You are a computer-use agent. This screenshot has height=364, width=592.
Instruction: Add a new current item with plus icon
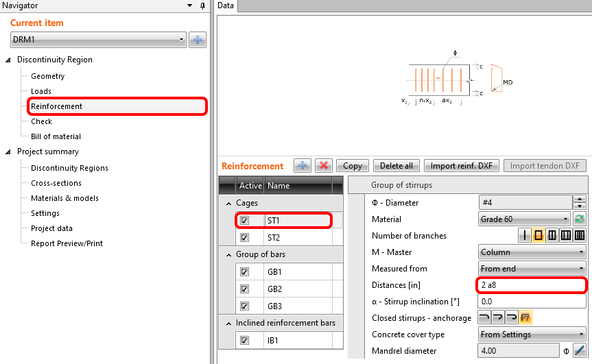198,40
